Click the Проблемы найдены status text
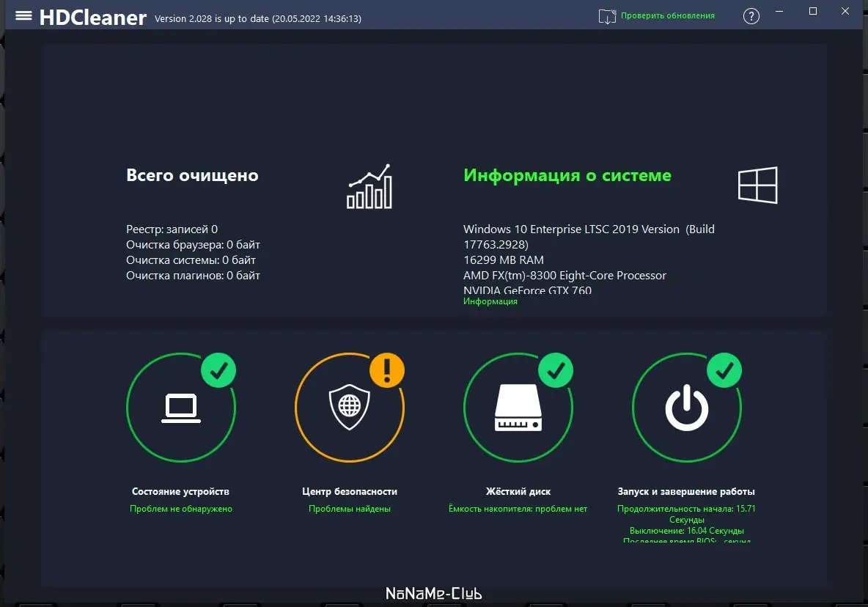The width and height of the screenshot is (868, 607). tap(350, 509)
